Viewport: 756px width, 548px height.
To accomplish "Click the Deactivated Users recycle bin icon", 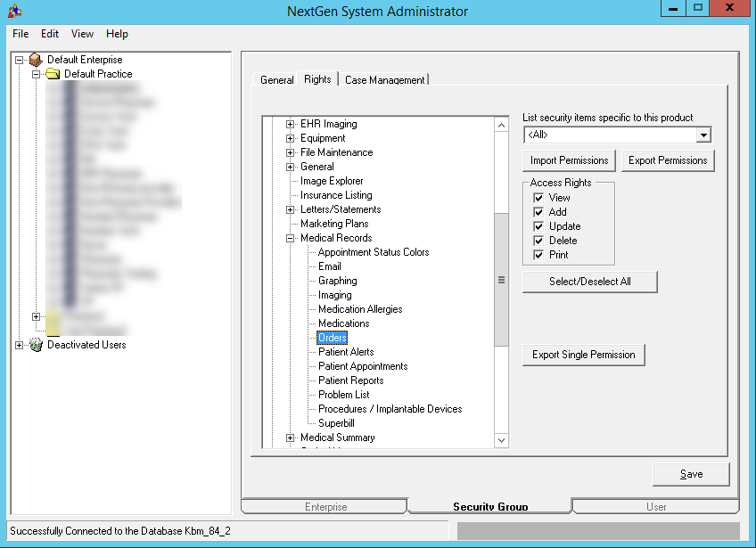I will coord(36,345).
